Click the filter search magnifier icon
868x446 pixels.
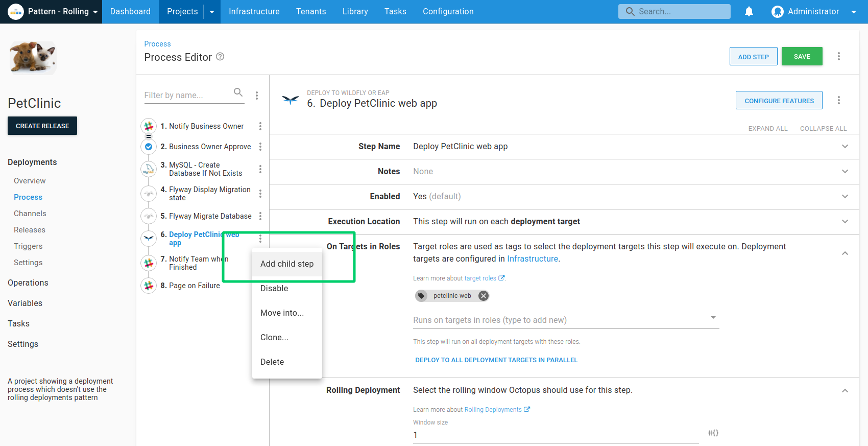tap(238, 92)
